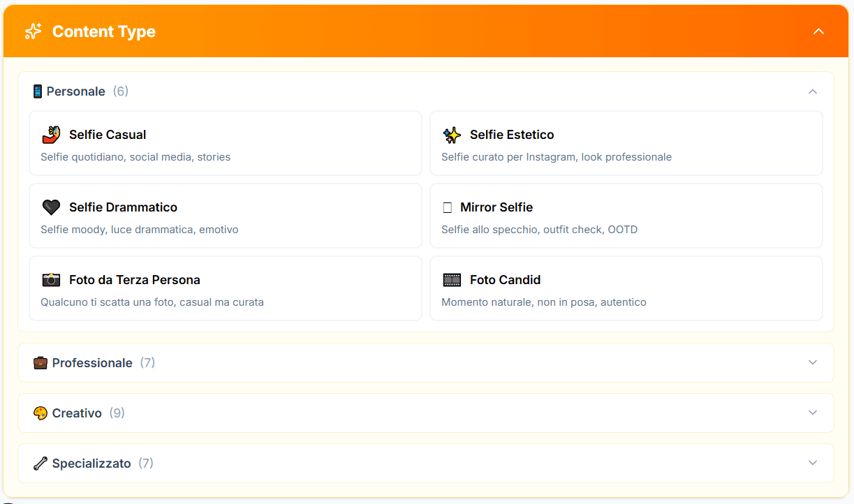Viewport: 854px width, 504px height.
Task: Expand the Specializzato section chevron
Action: 812,463
